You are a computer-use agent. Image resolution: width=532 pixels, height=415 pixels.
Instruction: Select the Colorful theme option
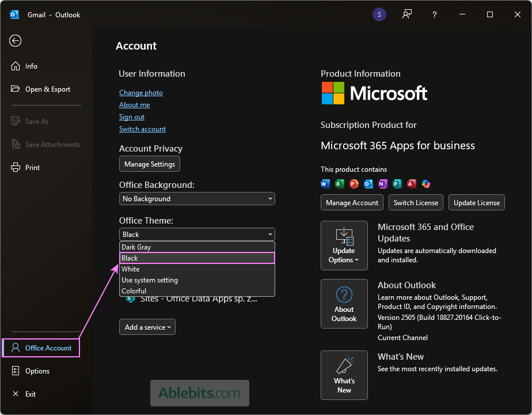[x=197, y=291]
